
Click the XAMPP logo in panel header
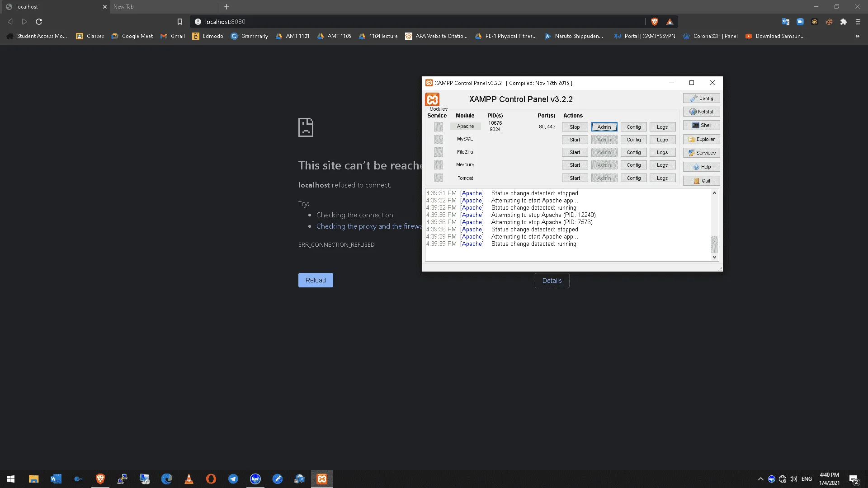click(x=432, y=99)
